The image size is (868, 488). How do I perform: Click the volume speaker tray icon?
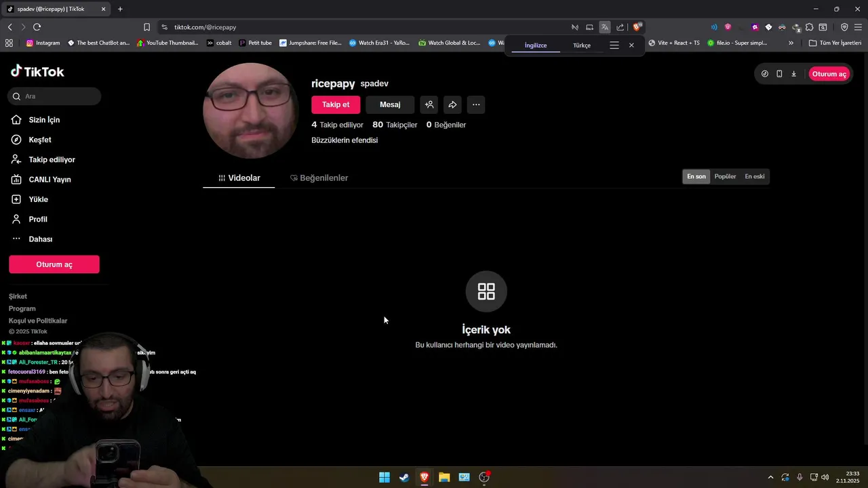pyautogui.click(x=825, y=477)
